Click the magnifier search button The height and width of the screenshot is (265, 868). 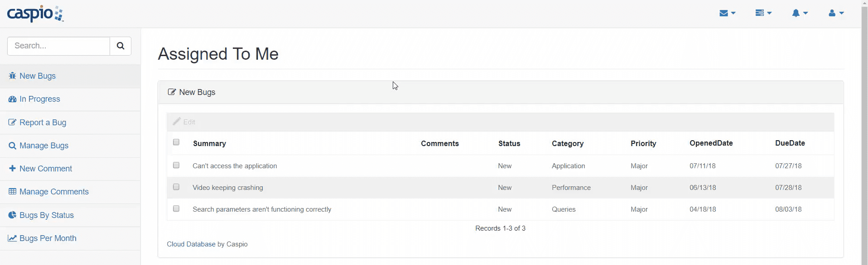click(121, 46)
